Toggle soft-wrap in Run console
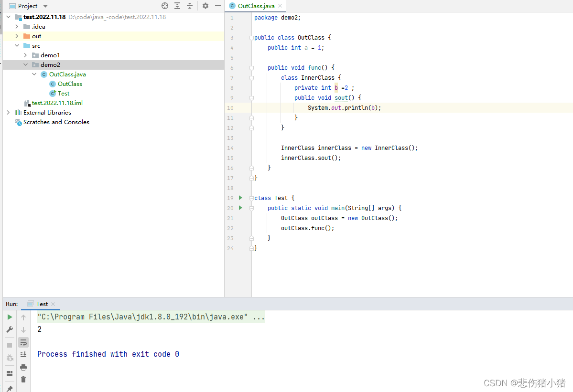 point(23,342)
